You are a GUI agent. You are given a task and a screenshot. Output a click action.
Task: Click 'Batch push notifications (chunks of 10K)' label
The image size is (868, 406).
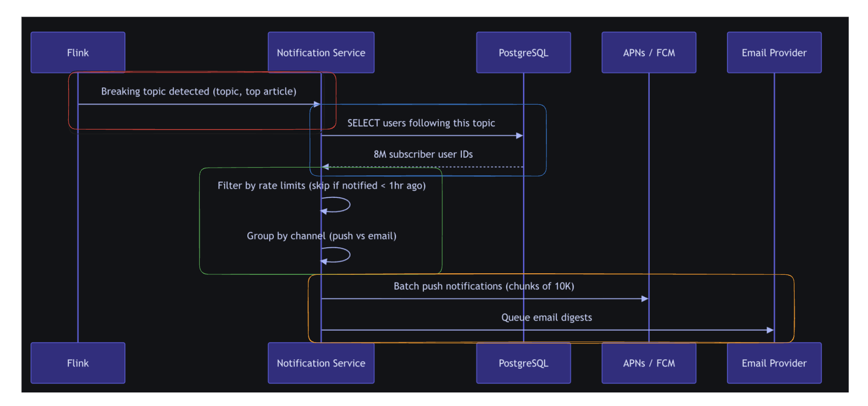point(484,286)
